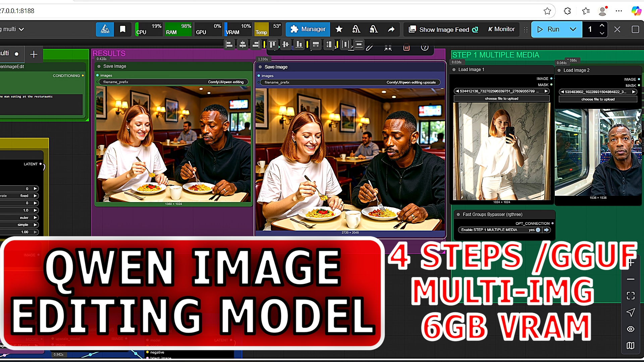Click the fit-to-view icon in right sidebar
The width and height of the screenshot is (644, 362).
point(630,296)
